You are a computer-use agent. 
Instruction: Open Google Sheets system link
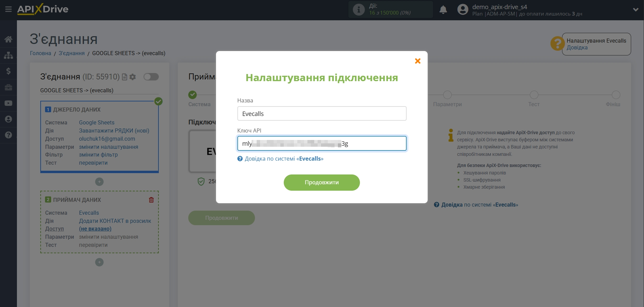click(96, 122)
